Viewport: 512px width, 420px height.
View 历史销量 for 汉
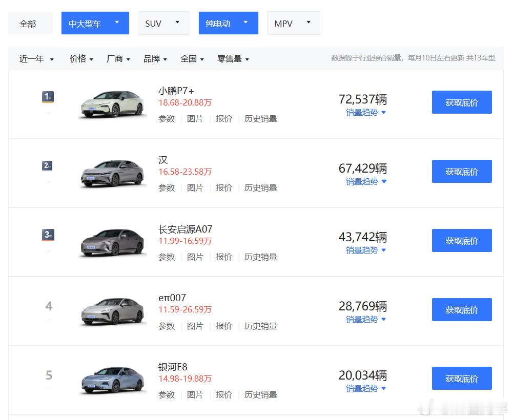[x=260, y=188]
